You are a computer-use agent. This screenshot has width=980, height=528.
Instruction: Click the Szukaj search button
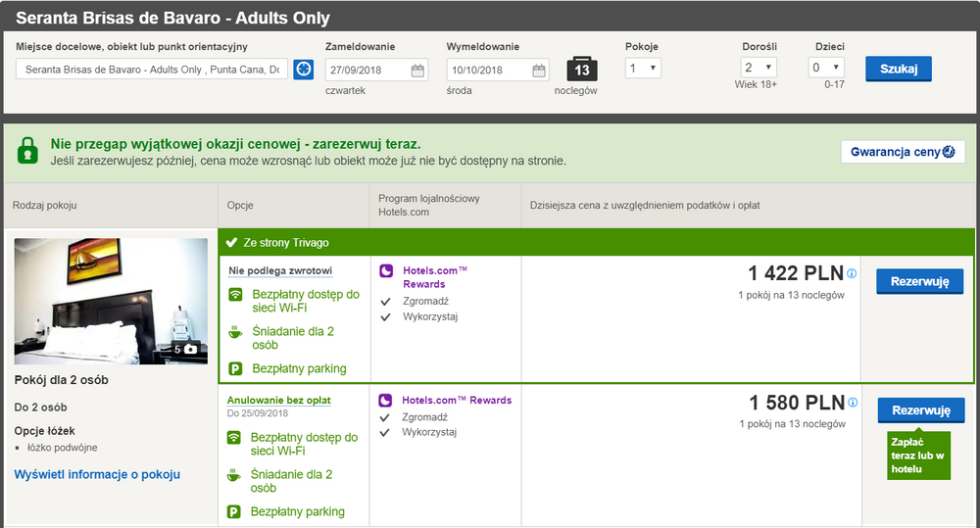(899, 69)
